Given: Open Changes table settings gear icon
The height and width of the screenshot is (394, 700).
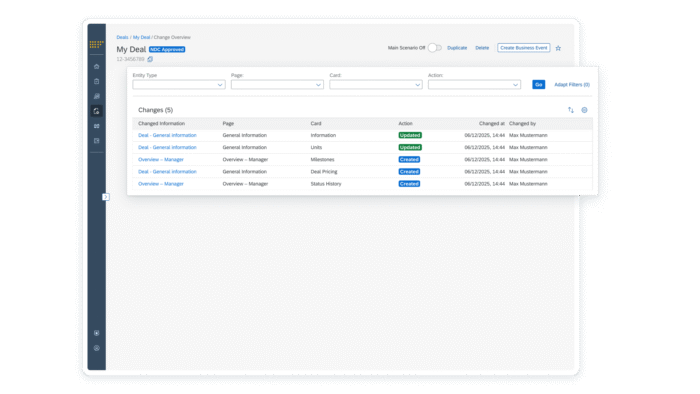Looking at the screenshot, I should coord(584,110).
